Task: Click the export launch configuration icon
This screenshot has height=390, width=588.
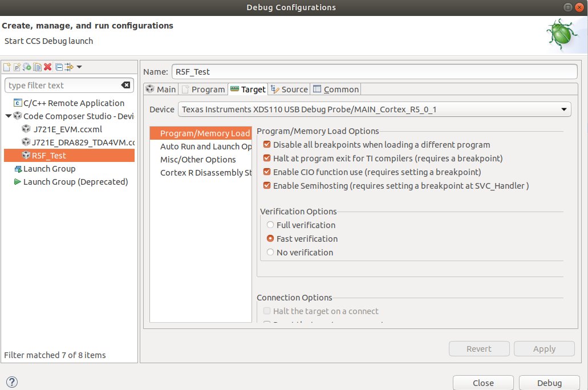Action: click(27, 67)
